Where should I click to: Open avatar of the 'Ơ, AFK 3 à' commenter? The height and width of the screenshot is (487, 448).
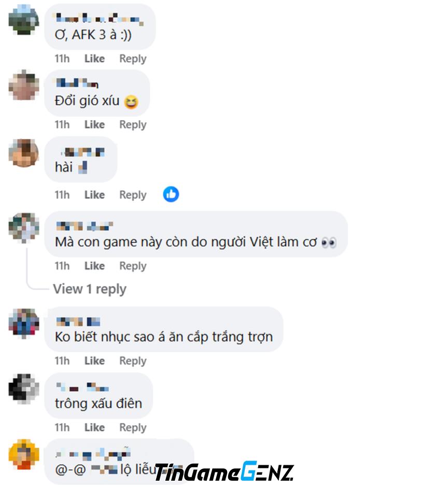coord(24,20)
